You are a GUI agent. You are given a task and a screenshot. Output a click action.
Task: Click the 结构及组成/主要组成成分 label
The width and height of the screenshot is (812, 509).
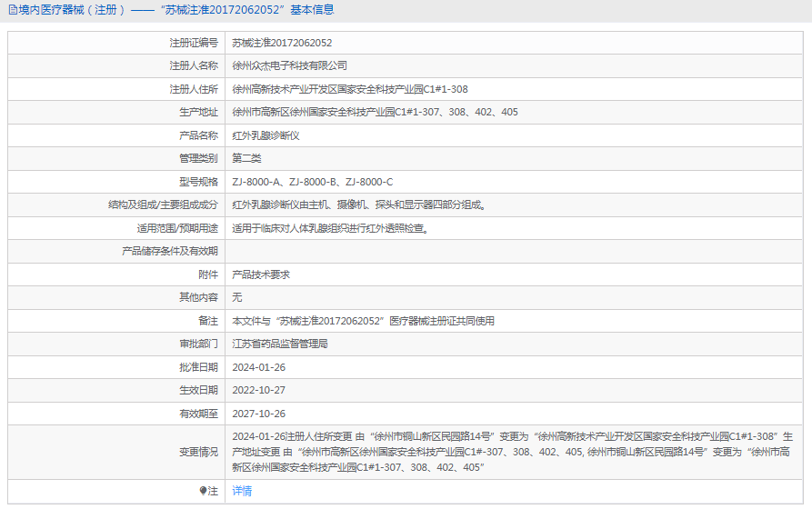163,205
